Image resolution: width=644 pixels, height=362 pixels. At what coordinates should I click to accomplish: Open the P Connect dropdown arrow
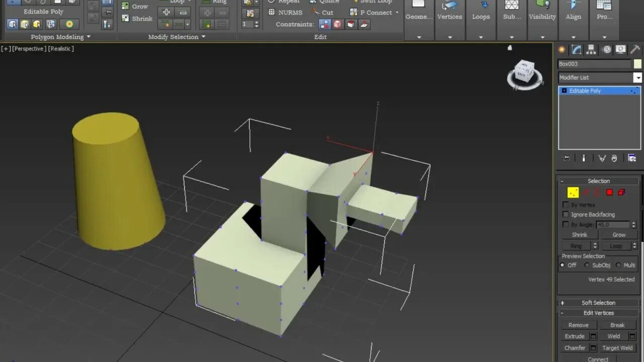click(x=397, y=13)
